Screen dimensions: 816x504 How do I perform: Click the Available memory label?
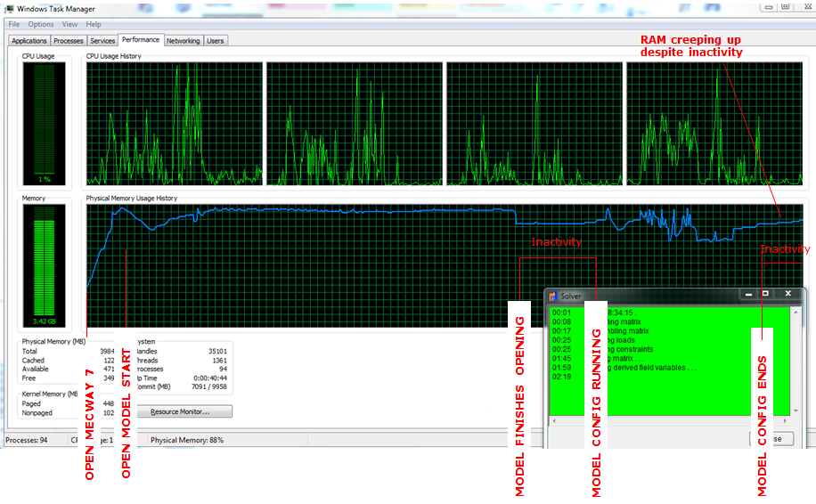pyautogui.click(x=36, y=369)
